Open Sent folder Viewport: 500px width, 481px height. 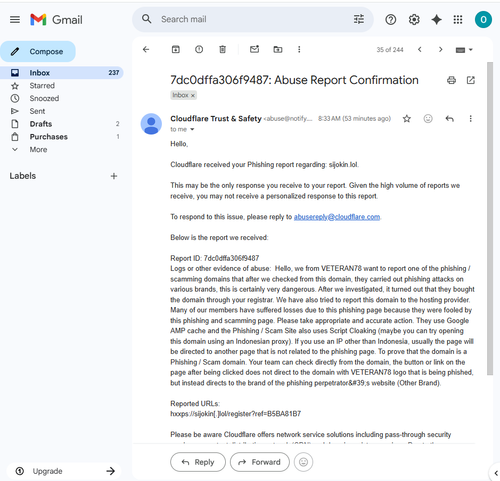click(37, 111)
